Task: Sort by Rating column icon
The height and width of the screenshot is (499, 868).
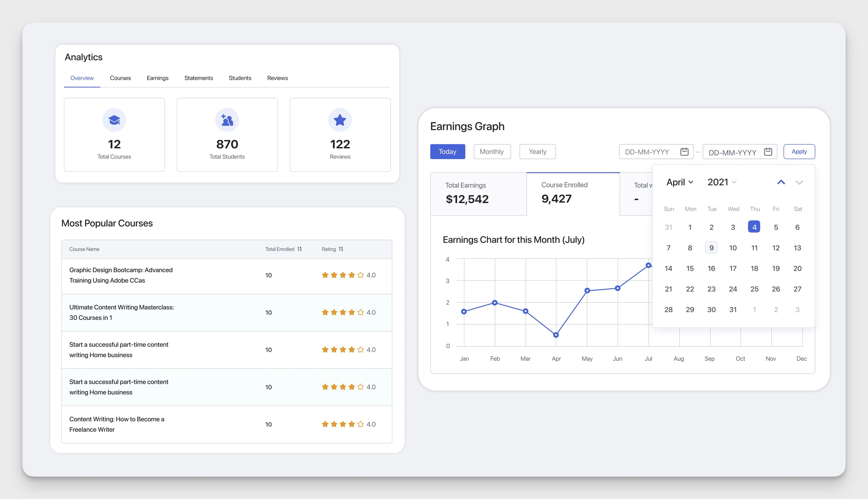Action: point(341,249)
